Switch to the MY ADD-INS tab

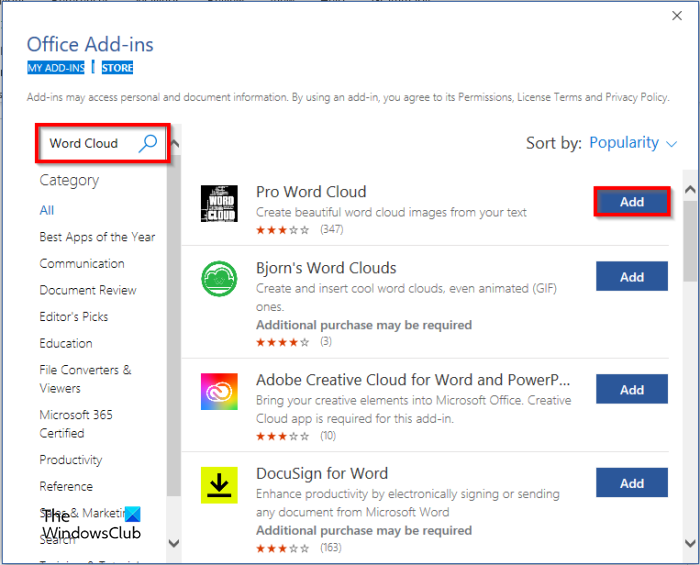[55, 68]
